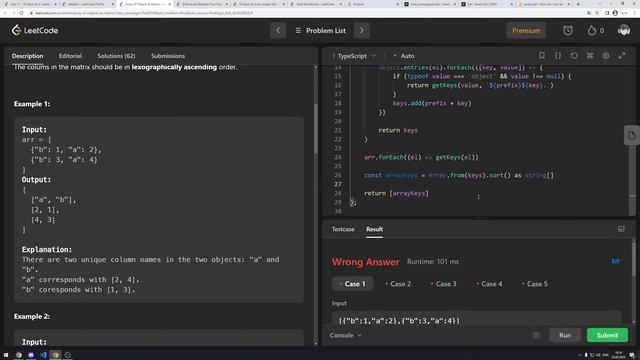Click the icon left of Run button

point(536,335)
